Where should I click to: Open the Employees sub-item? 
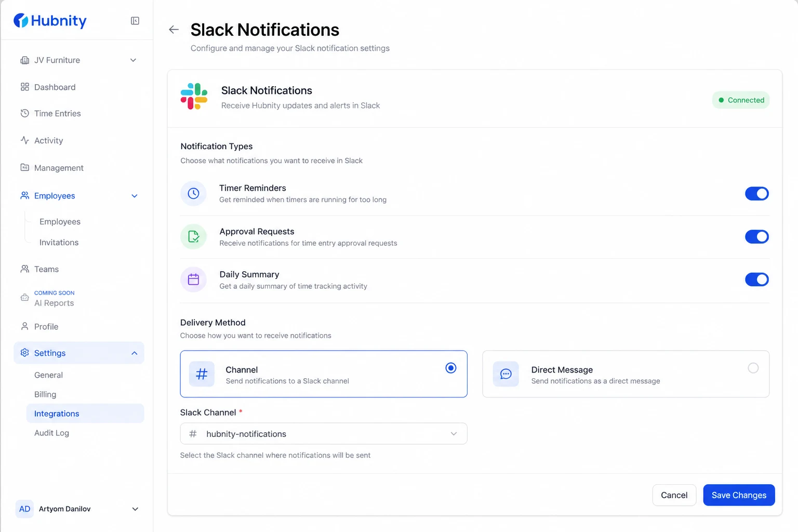pos(60,221)
